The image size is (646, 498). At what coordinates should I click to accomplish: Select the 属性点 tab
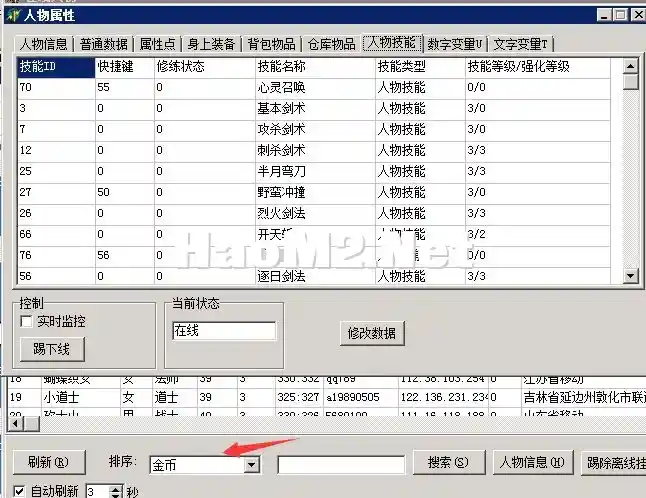(157, 44)
